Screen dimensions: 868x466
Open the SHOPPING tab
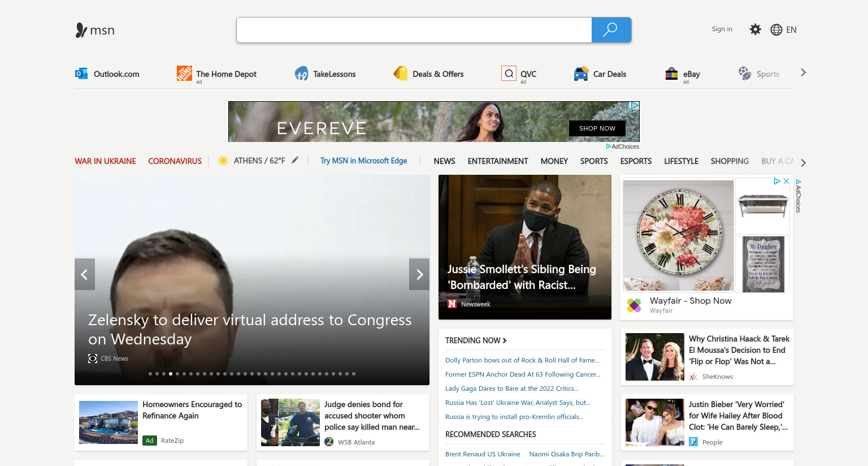coord(730,161)
